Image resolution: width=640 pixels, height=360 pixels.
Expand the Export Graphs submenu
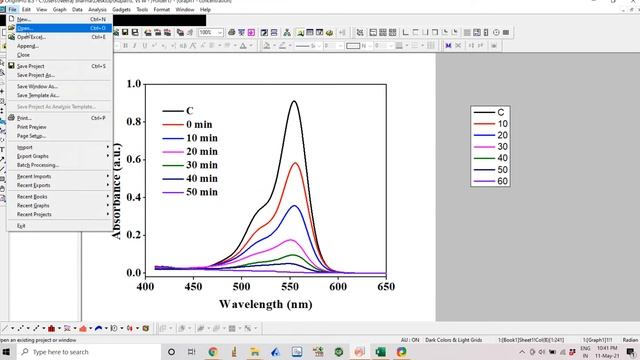60,156
